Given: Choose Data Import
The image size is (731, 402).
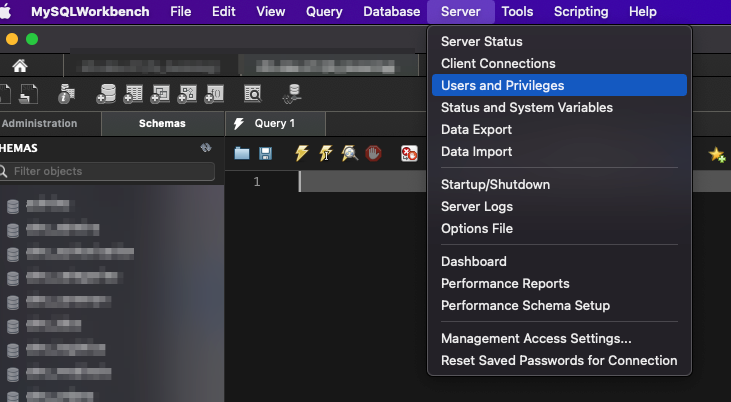Looking at the screenshot, I should point(559,152).
